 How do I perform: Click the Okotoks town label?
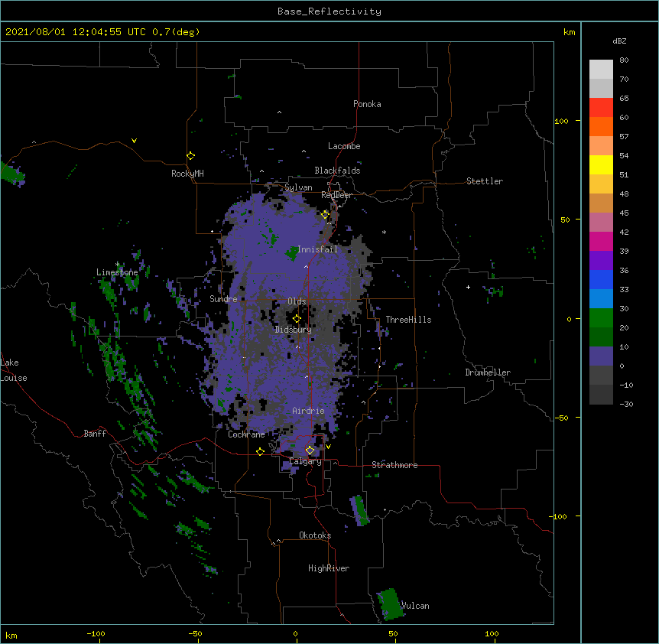315,535
